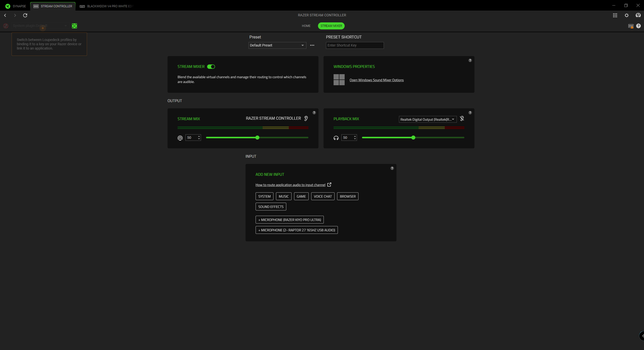Switch to the Home tab
The image size is (644, 350).
[306, 26]
